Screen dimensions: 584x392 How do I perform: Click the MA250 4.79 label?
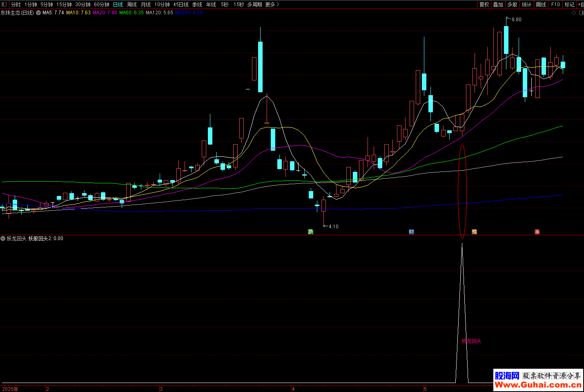point(189,13)
